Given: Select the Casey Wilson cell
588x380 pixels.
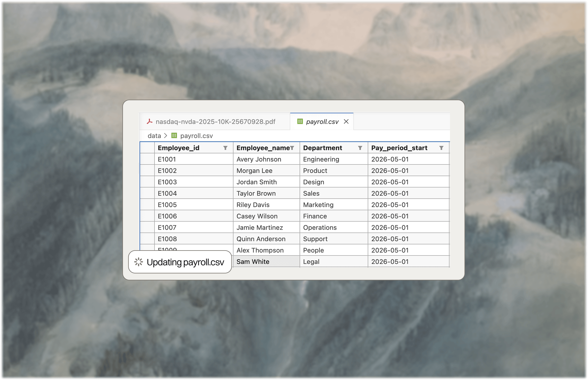Looking at the screenshot, I should [267, 216].
